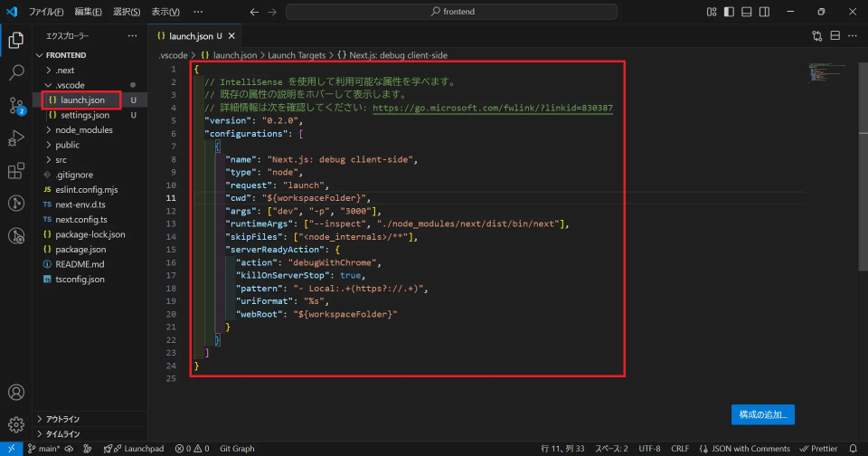Image resolution: width=868 pixels, height=456 pixels.
Task: Click the main* git branch in status bar
Action: [43, 449]
